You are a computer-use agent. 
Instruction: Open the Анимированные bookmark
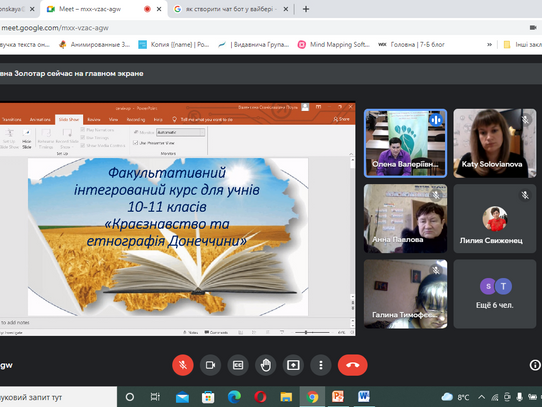pyautogui.click(x=95, y=45)
